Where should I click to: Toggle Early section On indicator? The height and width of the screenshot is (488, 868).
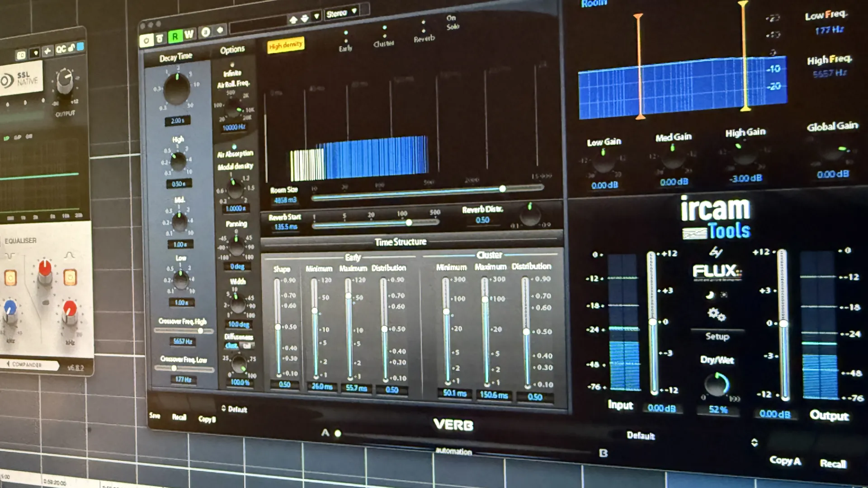pyautogui.click(x=346, y=33)
